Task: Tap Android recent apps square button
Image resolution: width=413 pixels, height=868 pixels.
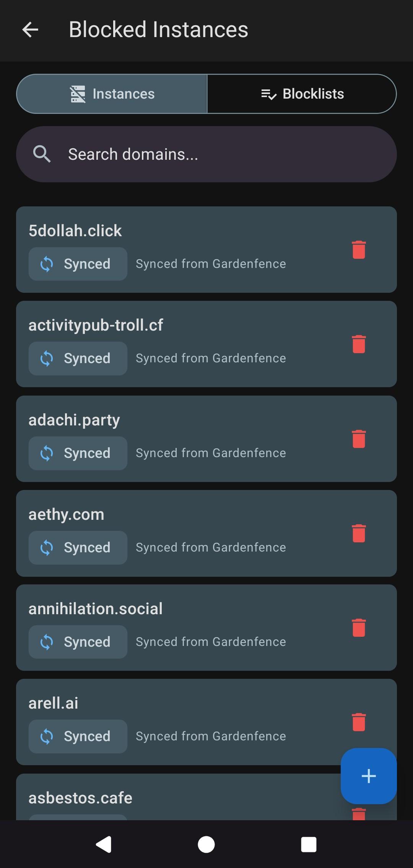Action: pos(309,844)
